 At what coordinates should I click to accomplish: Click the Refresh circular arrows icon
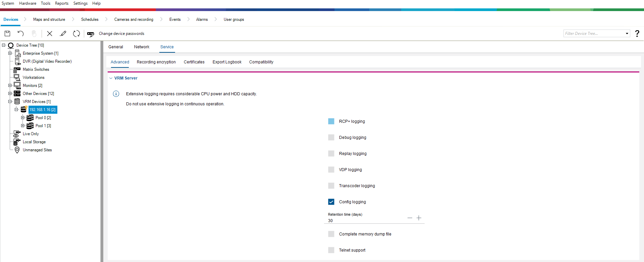point(76,34)
